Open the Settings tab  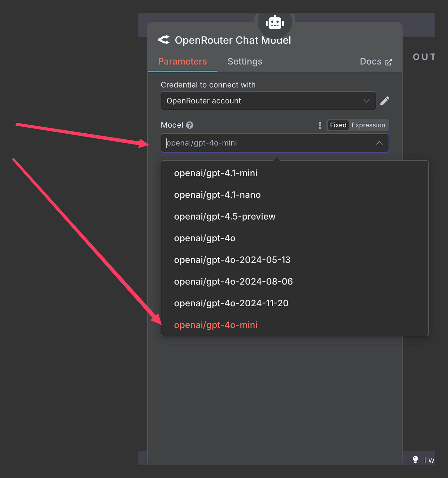245,61
